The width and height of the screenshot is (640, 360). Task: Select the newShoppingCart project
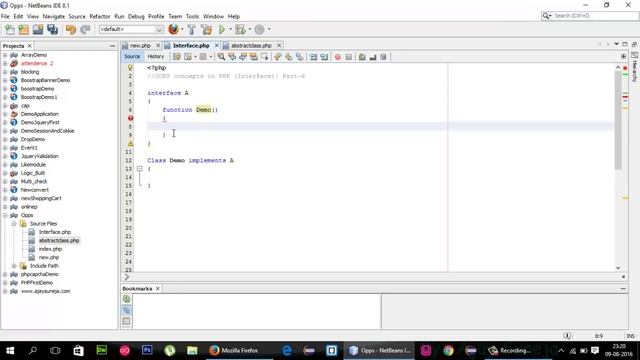coord(41,198)
